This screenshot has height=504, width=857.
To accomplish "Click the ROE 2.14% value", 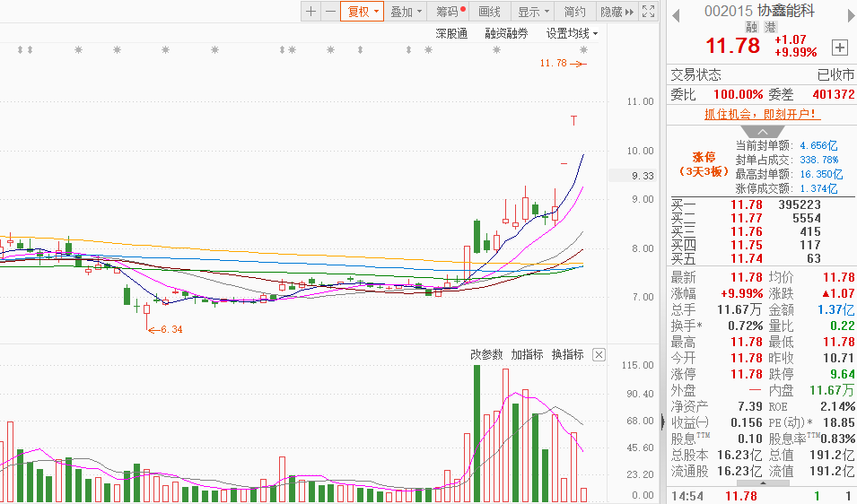I will (x=837, y=406).
